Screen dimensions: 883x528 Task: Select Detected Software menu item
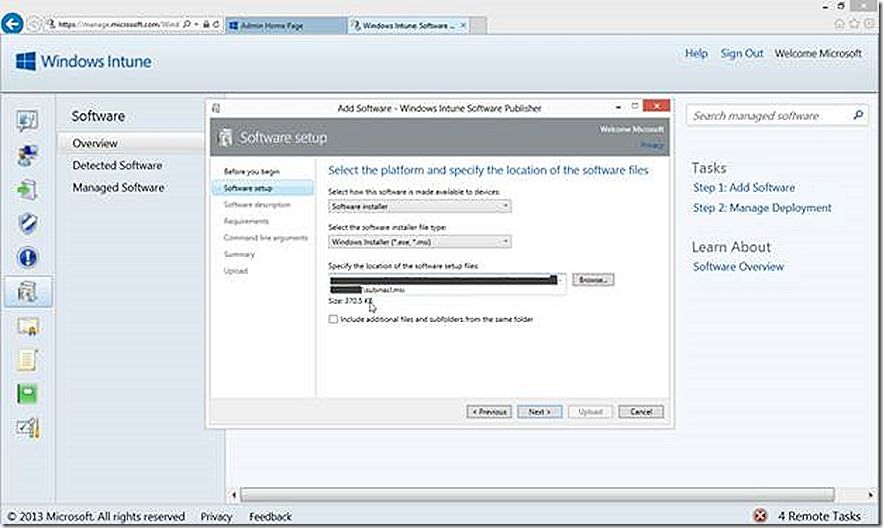coord(117,165)
